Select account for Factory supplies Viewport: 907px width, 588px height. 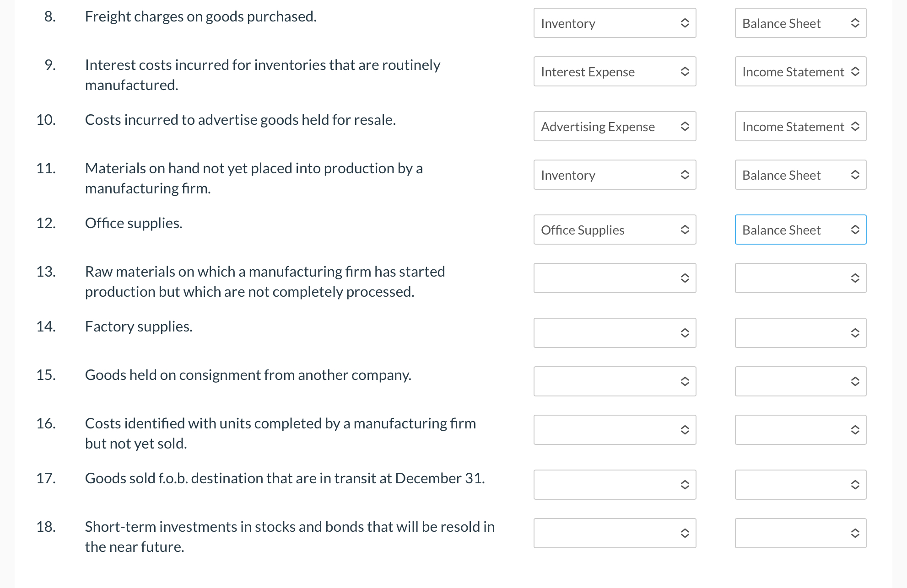(615, 333)
